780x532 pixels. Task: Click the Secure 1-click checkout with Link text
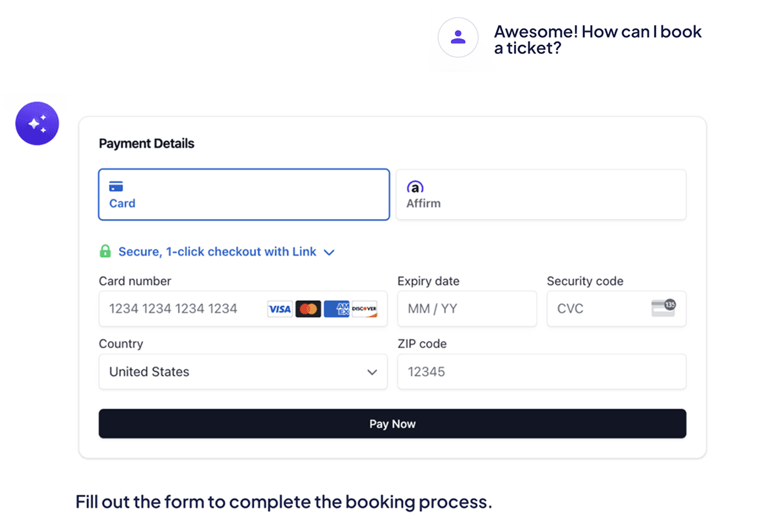[x=217, y=251]
